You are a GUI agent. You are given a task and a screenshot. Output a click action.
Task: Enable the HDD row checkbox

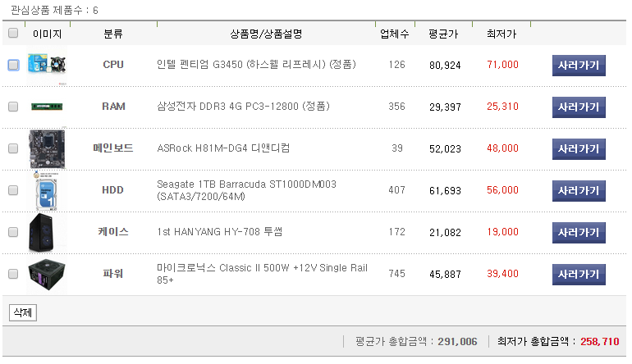click(x=12, y=190)
